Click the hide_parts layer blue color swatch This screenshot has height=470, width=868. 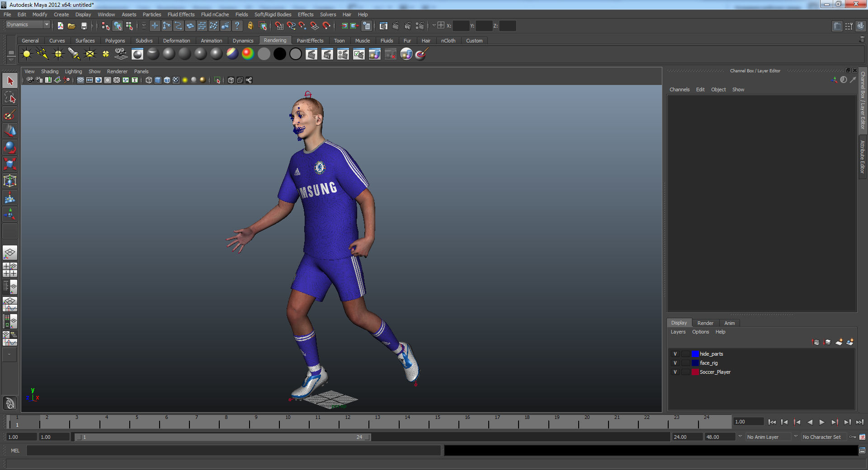point(695,354)
